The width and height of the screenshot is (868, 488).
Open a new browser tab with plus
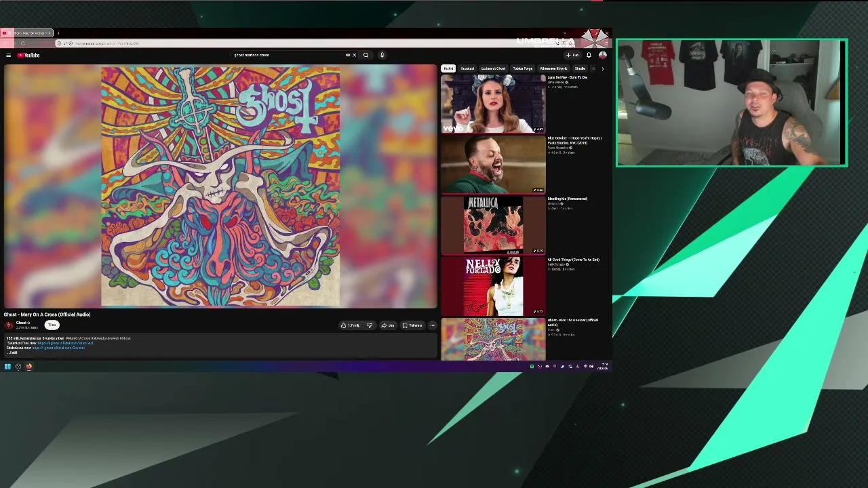[58, 33]
